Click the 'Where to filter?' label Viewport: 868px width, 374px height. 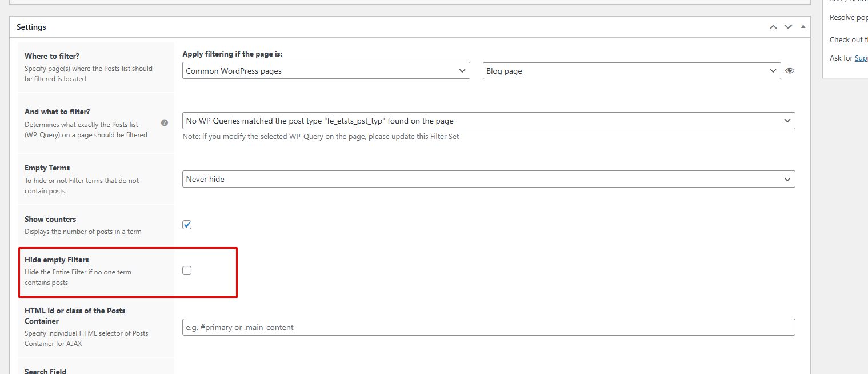coord(52,56)
